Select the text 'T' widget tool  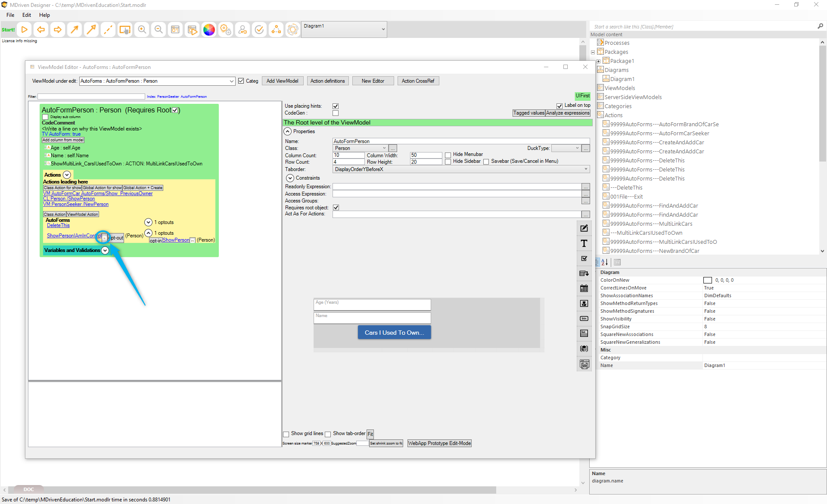coord(584,243)
